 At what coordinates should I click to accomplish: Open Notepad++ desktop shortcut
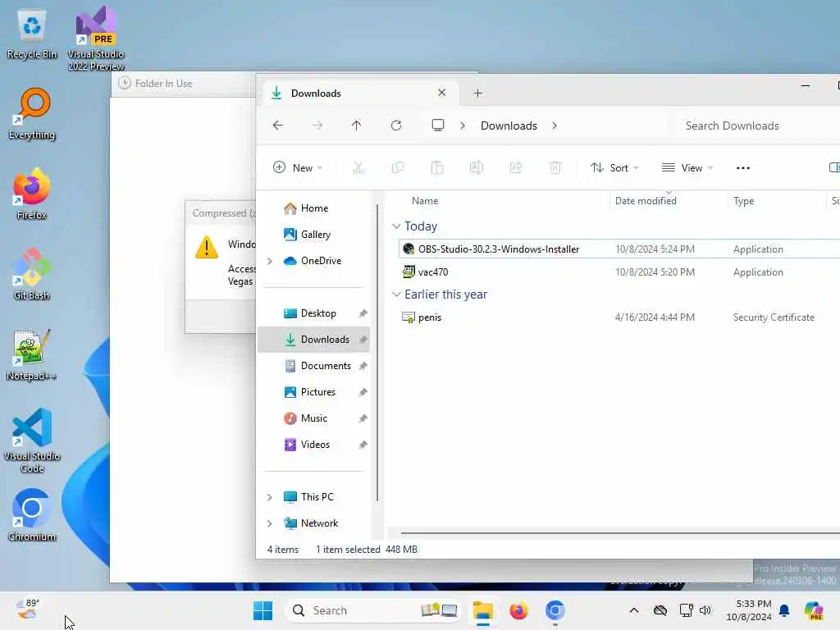pos(32,355)
